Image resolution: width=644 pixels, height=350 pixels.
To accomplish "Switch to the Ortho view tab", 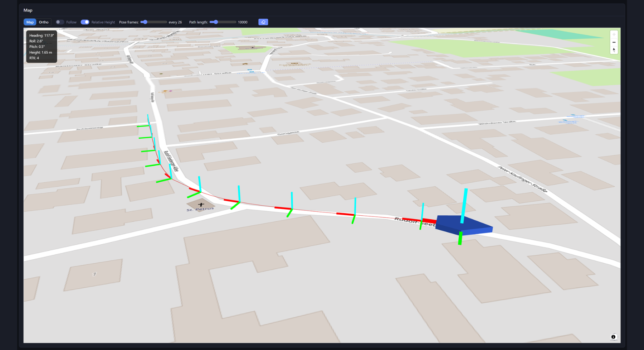I will click(44, 22).
